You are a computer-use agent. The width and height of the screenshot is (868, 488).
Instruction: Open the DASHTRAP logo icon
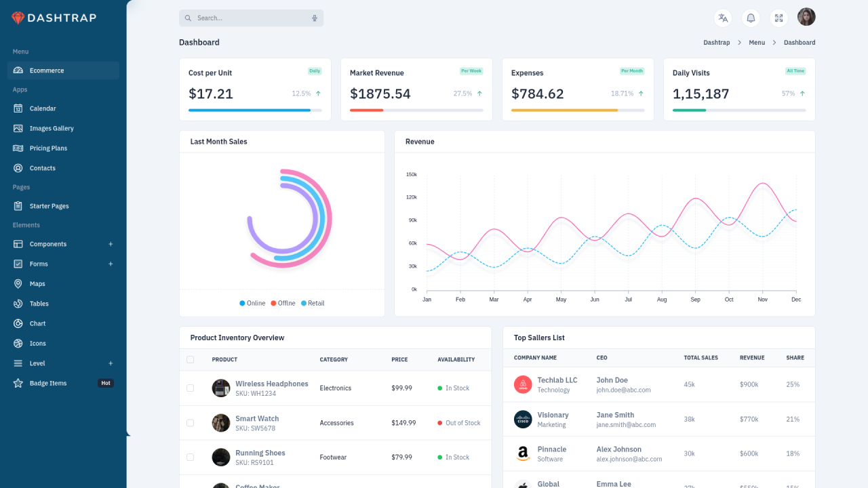coord(19,18)
